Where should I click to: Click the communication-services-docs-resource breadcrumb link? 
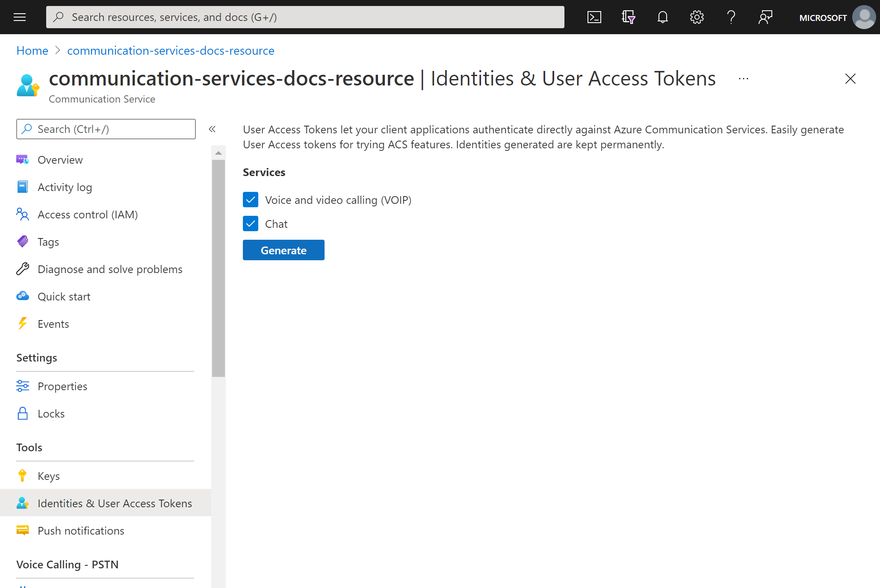[x=171, y=50]
